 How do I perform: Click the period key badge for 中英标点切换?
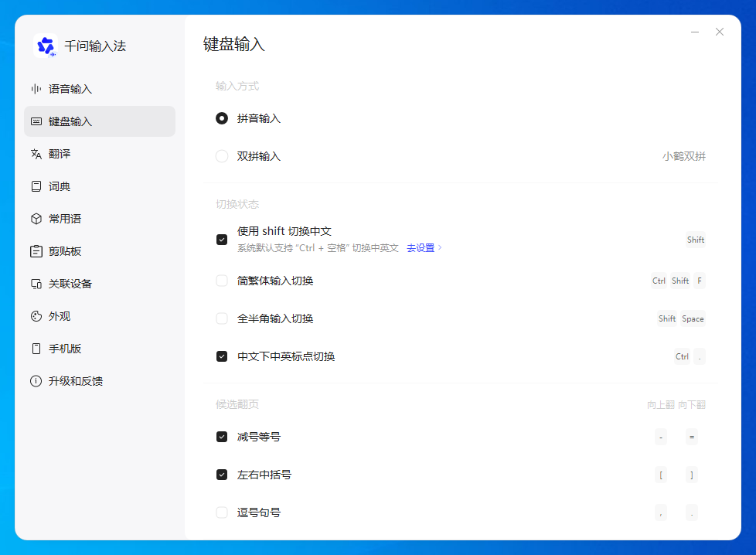click(x=700, y=356)
